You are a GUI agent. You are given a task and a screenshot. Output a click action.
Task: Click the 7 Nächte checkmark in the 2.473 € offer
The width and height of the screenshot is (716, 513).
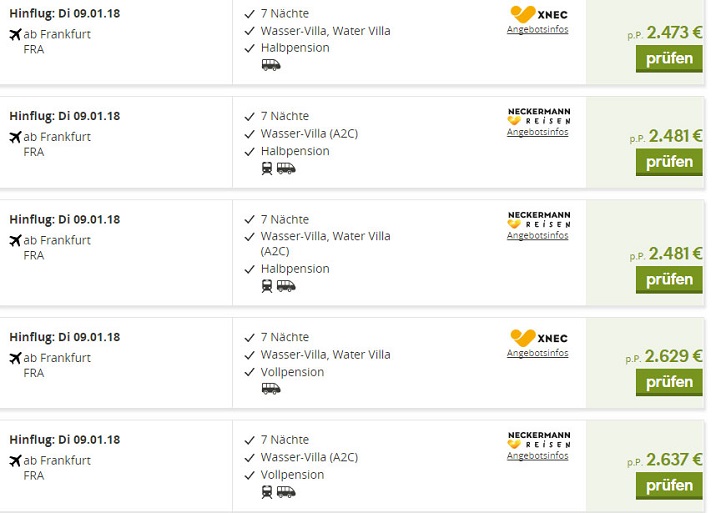(249, 13)
